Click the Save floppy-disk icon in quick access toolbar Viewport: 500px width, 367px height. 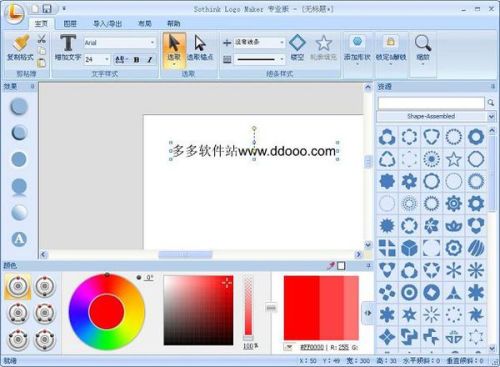[x=48, y=8]
